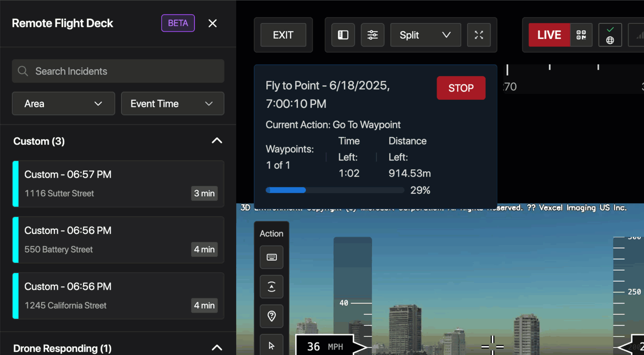Toggle the LIVE indicator button
644x355 pixels.
click(x=549, y=35)
